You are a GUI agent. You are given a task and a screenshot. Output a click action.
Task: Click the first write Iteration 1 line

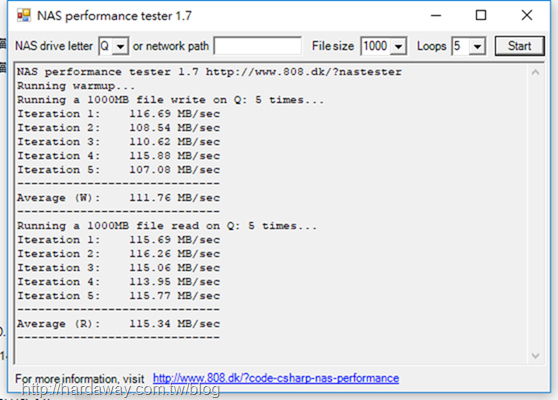(x=119, y=114)
